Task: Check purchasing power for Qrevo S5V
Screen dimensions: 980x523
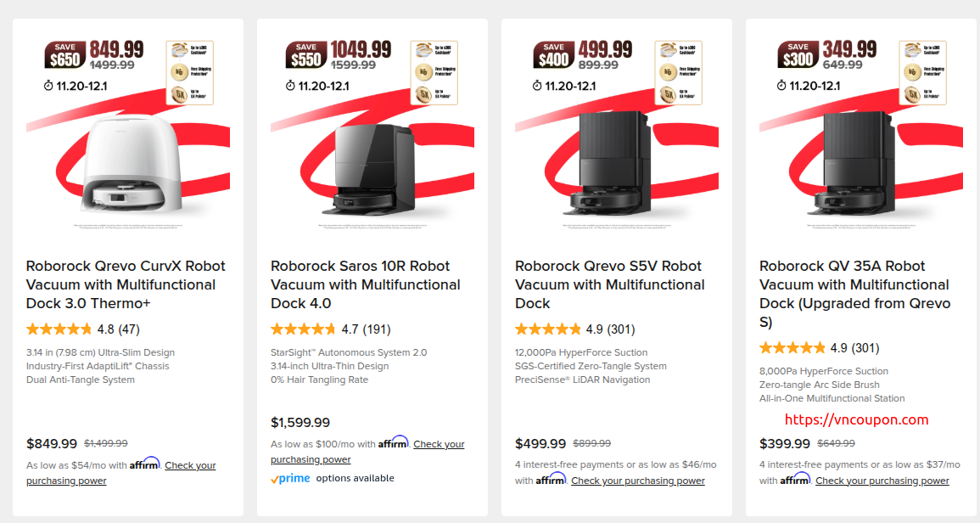Action: coord(637,481)
